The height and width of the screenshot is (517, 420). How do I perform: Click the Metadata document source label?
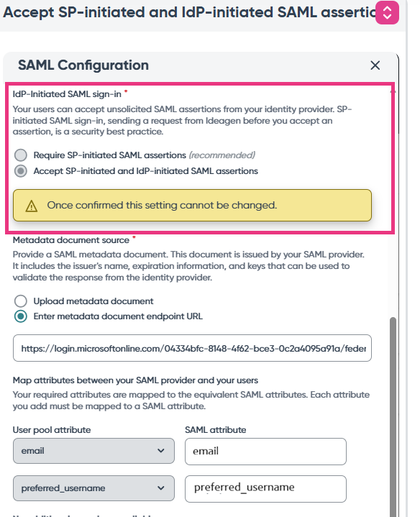point(71,240)
